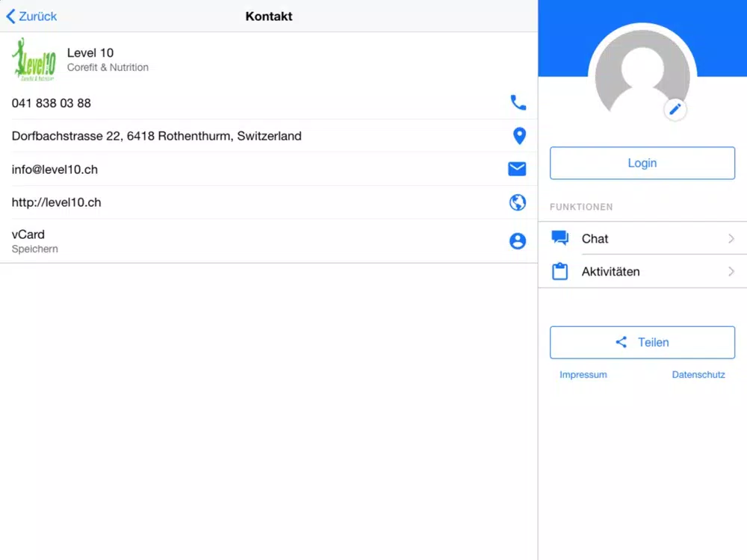Edit profile picture with pencil icon
Image resolution: width=747 pixels, height=560 pixels.
click(x=675, y=110)
